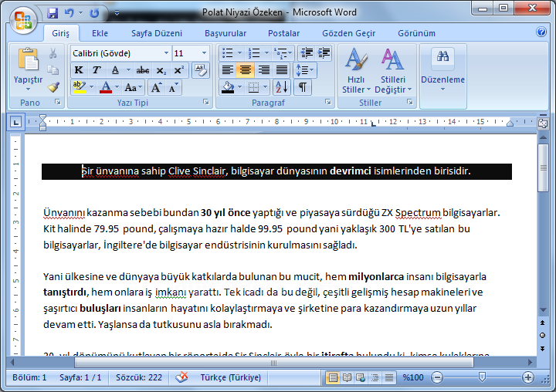Image resolution: width=556 pixels, height=392 pixels.
Task: Click the Türkçe (Türkiye) language indicator
Action: point(230,378)
